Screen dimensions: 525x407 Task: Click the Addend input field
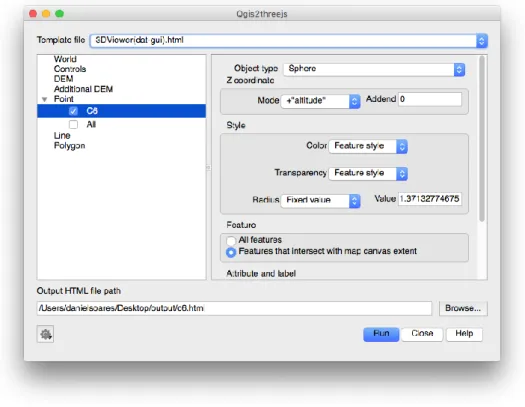pyautogui.click(x=430, y=99)
